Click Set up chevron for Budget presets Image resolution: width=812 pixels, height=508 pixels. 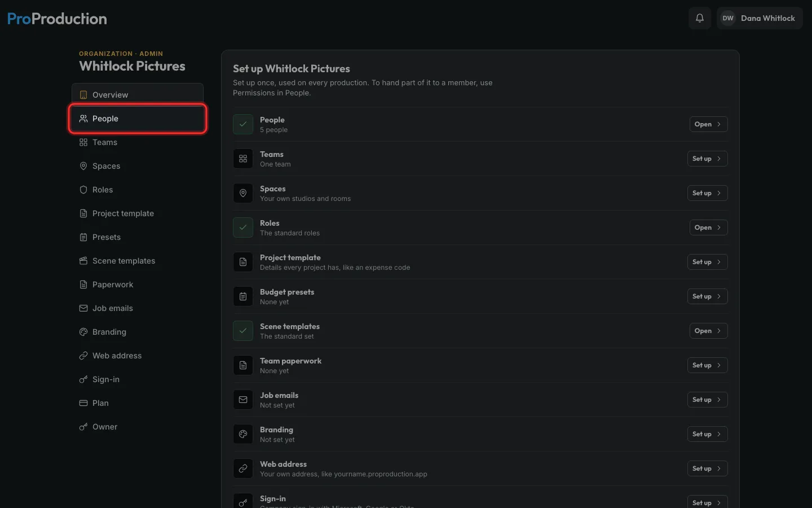(719, 296)
